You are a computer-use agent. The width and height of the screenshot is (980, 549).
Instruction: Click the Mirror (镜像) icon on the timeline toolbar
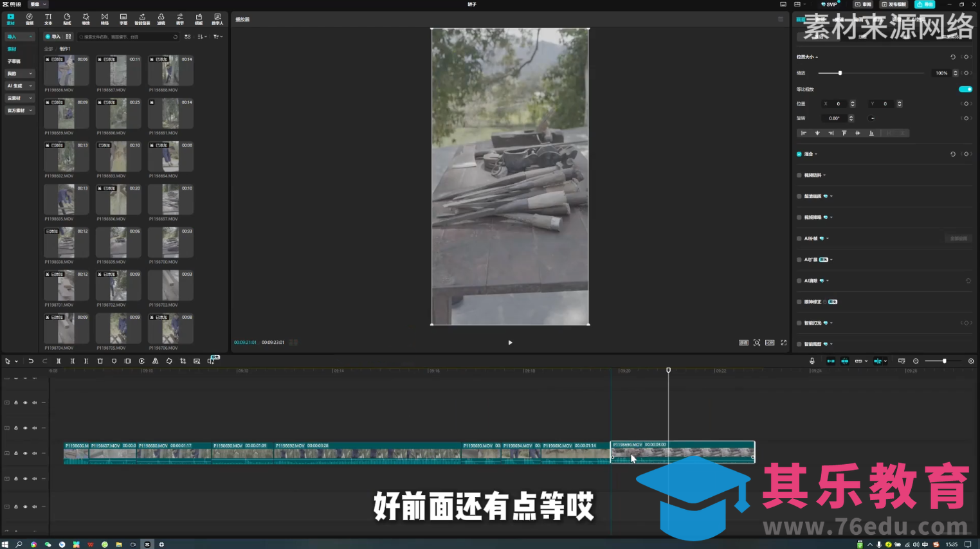[155, 361]
